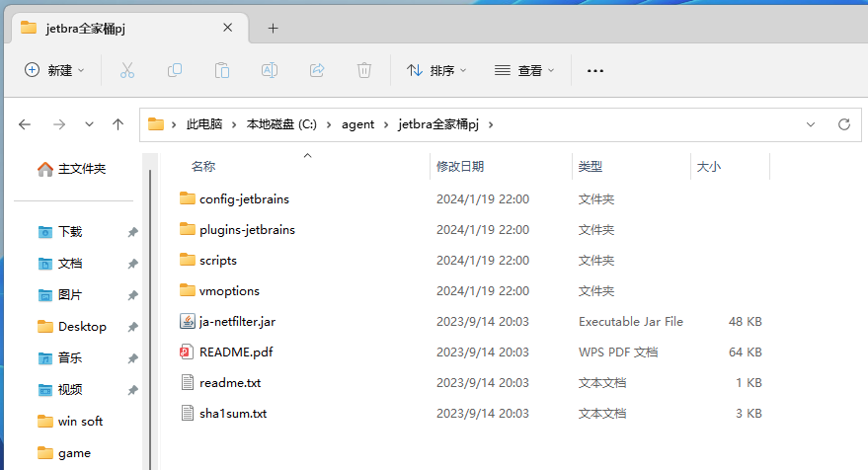Click the Paste clipboard icon
This screenshot has width=868, height=470.
[222, 70]
